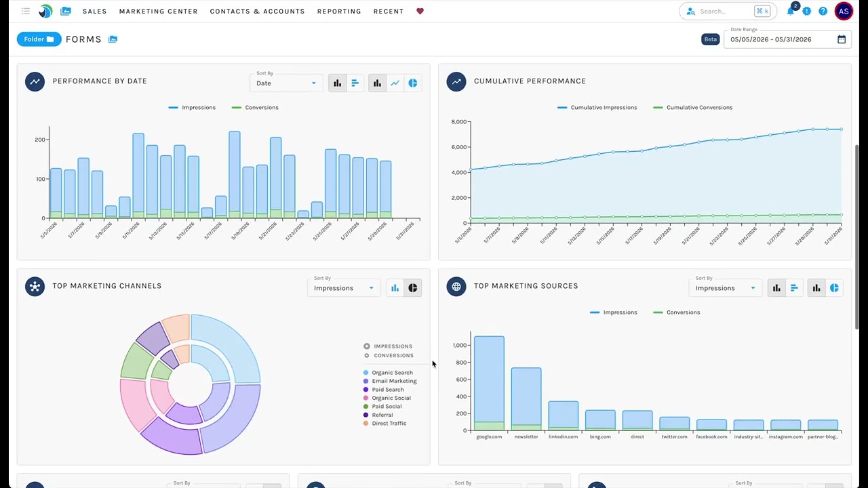Click the CONVERSIONS ring label in channels chart
This screenshot has width=868, height=488.
[389, 356]
